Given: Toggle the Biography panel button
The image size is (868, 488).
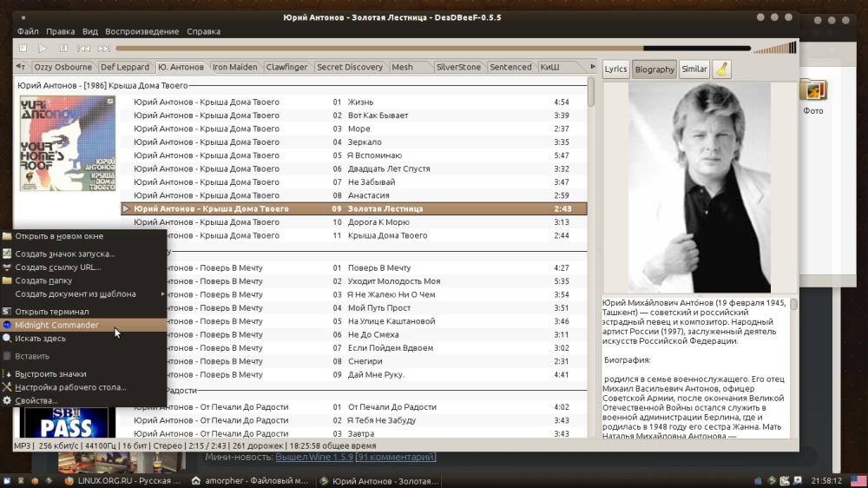Looking at the screenshot, I should [x=654, y=69].
